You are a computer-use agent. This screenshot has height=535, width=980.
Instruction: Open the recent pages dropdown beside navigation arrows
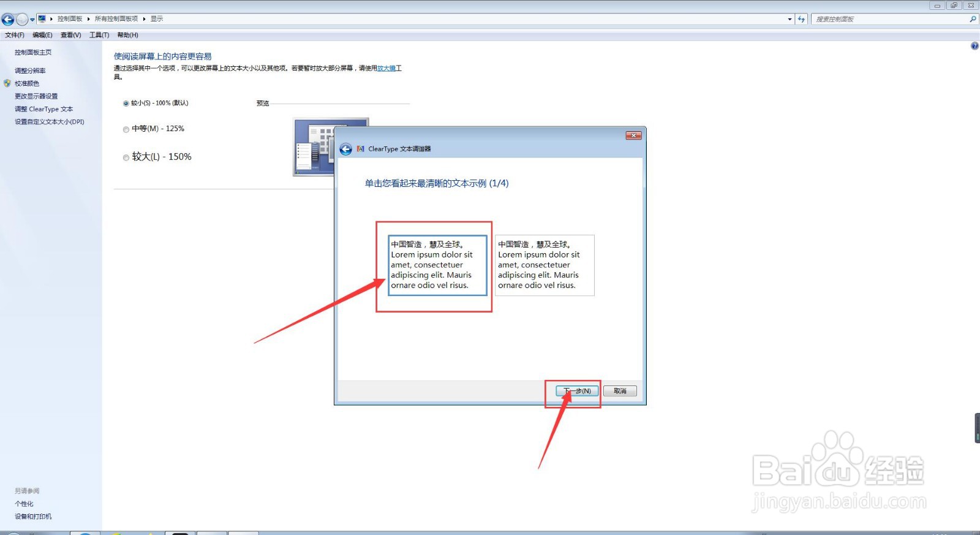click(x=32, y=20)
